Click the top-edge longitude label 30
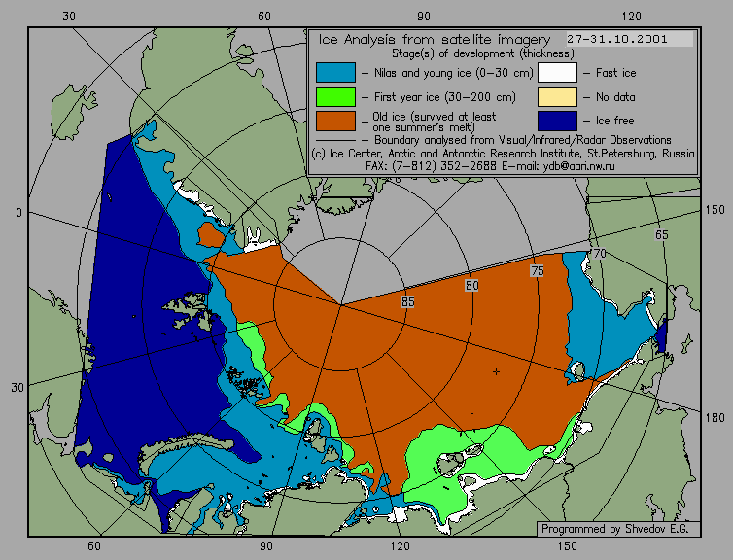This screenshot has width=733, height=560. 69,17
